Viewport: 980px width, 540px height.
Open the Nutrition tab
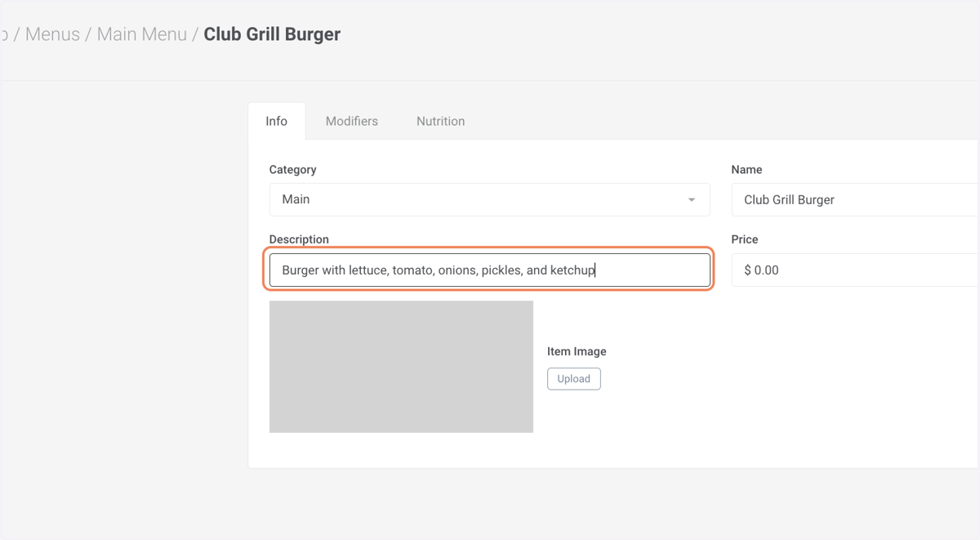click(441, 121)
